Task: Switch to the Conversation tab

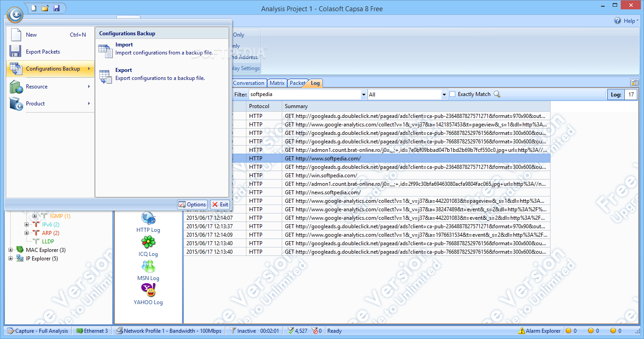Action: (x=249, y=83)
